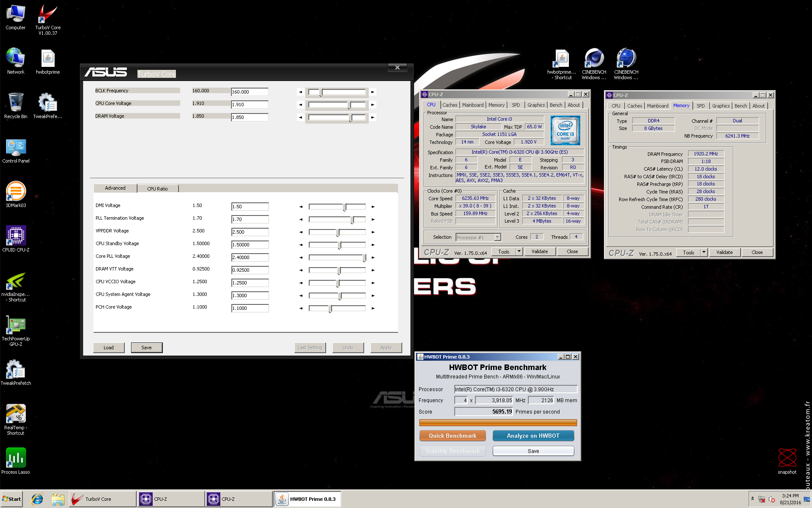812x508 pixels.
Task: Open Caches tab in left CPU-Z window
Action: tap(450, 105)
